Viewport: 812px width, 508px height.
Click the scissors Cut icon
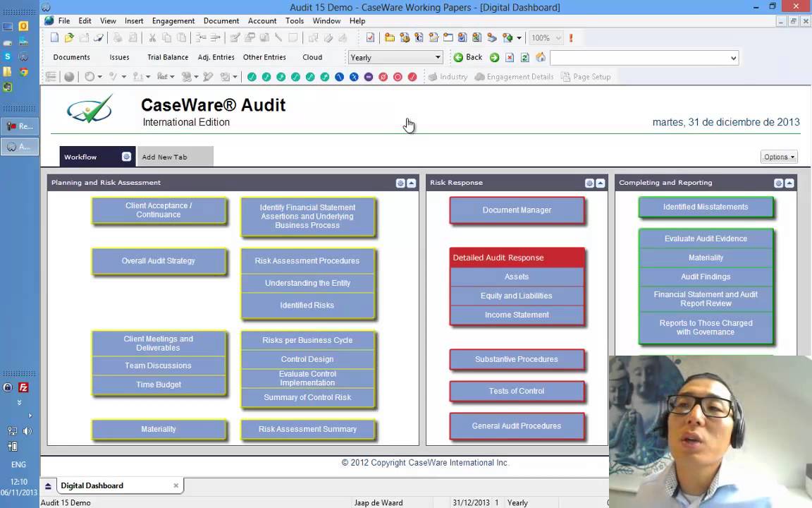[x=152, y=38]
